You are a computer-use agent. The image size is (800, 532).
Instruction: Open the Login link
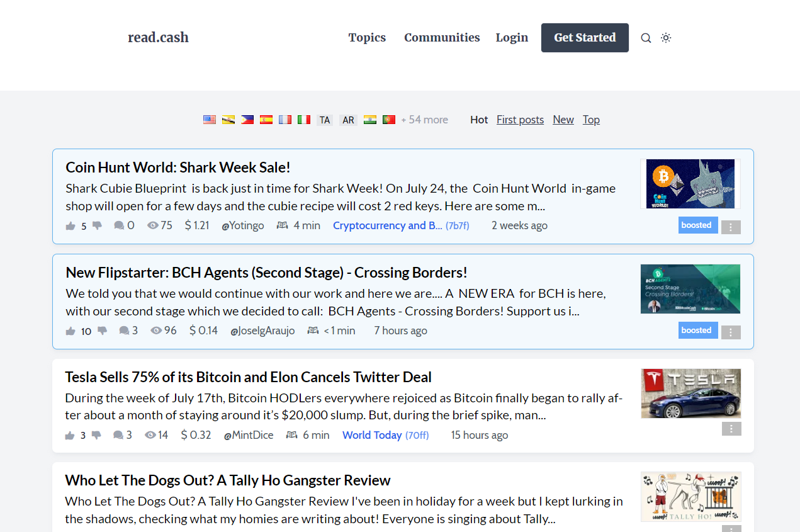pos(512,38)
